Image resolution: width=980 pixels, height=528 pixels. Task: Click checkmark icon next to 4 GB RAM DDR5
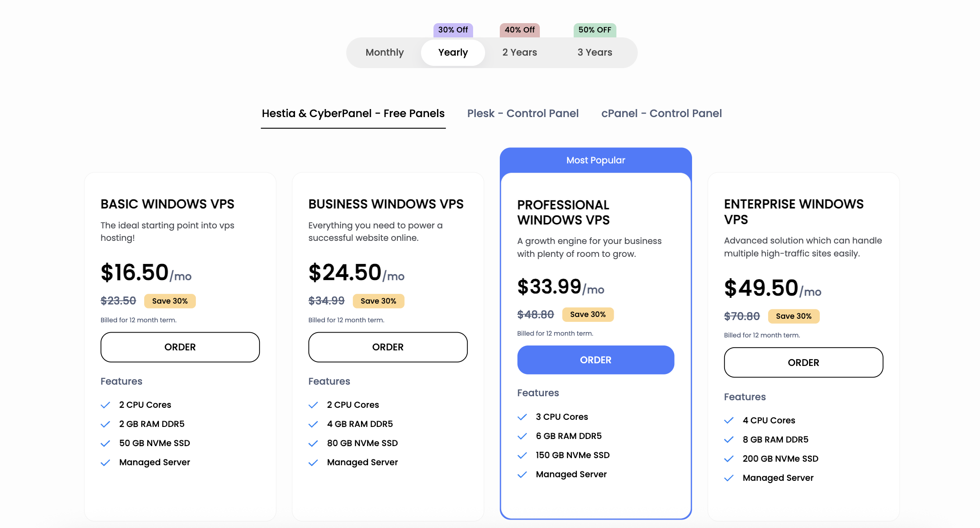click(x=313, y=424)
